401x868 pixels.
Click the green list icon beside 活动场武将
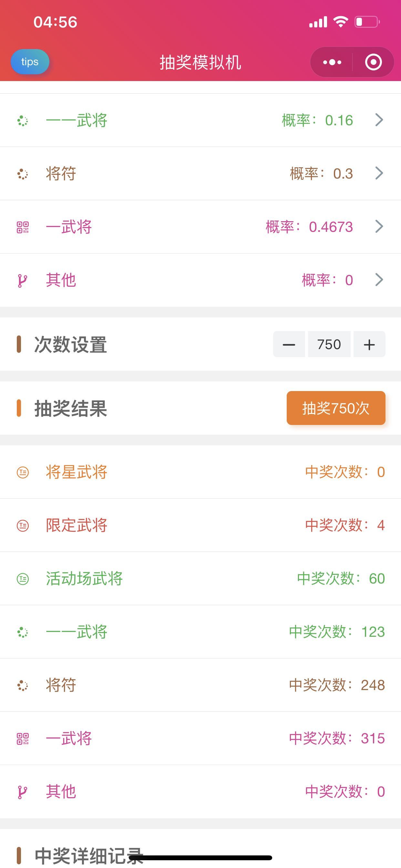pos(23,579)
